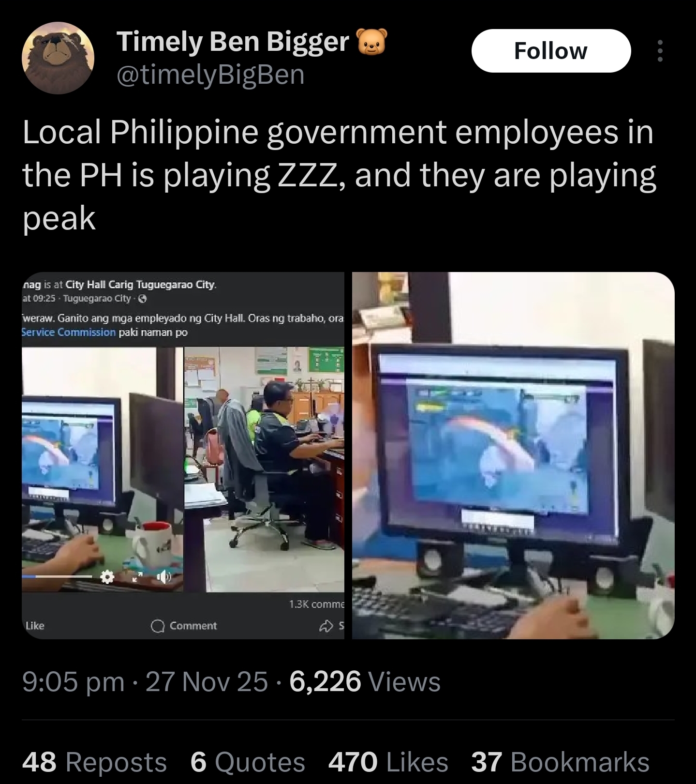The height and width of the screenshot is (784, 696).
Task: Click the Like button in screenshot
Action: point(35,626)
